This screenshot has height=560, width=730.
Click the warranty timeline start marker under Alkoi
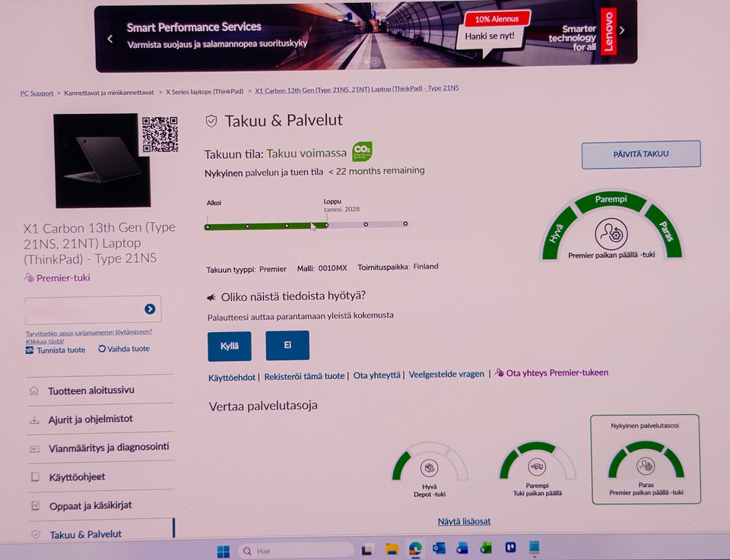pos(207,227)
